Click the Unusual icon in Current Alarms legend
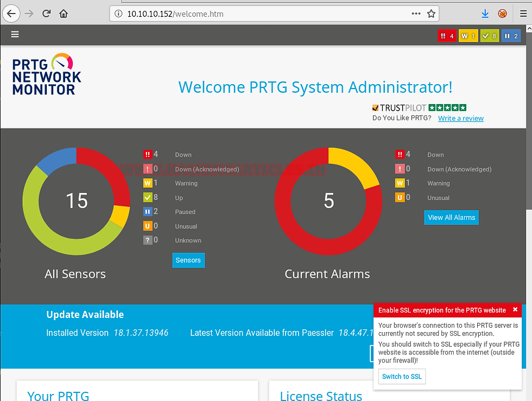Viewport: 532px width, 401px height. pos(400,197)
